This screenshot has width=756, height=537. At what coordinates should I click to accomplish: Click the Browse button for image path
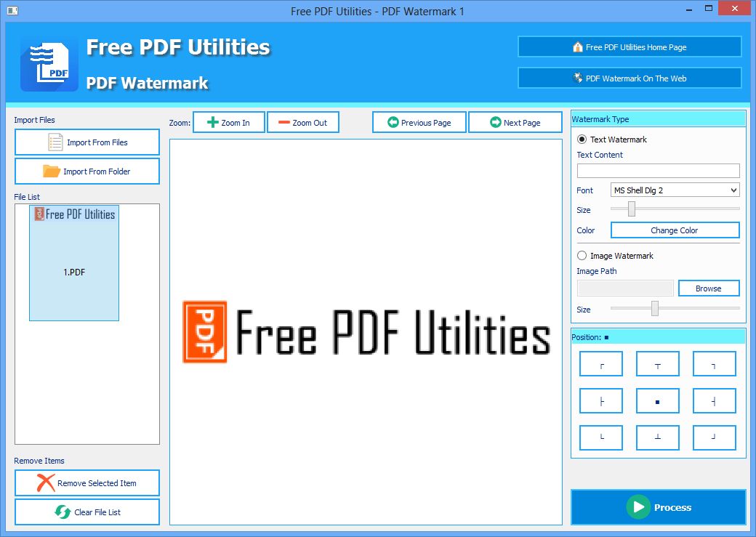tap(708, 288)
